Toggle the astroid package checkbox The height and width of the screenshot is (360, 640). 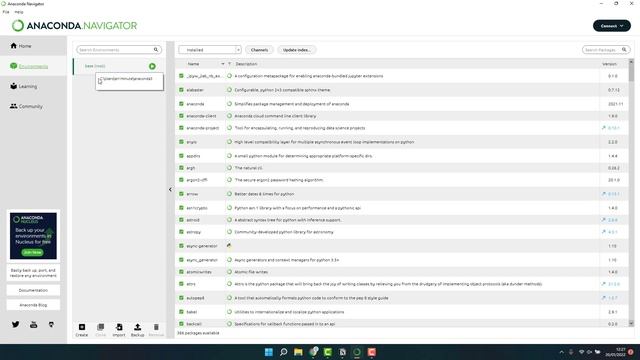[181, 220]
